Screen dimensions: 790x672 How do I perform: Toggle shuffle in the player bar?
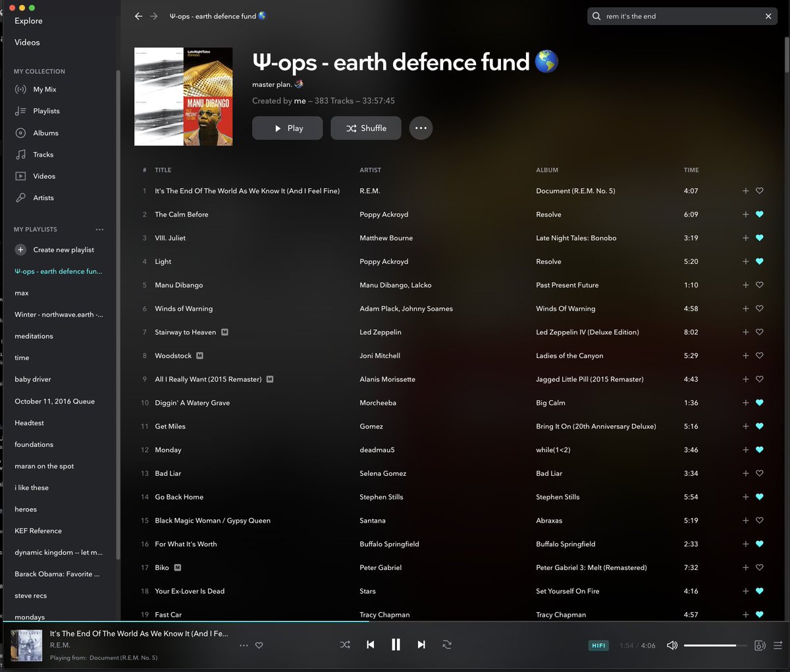(x=345, y=645)
